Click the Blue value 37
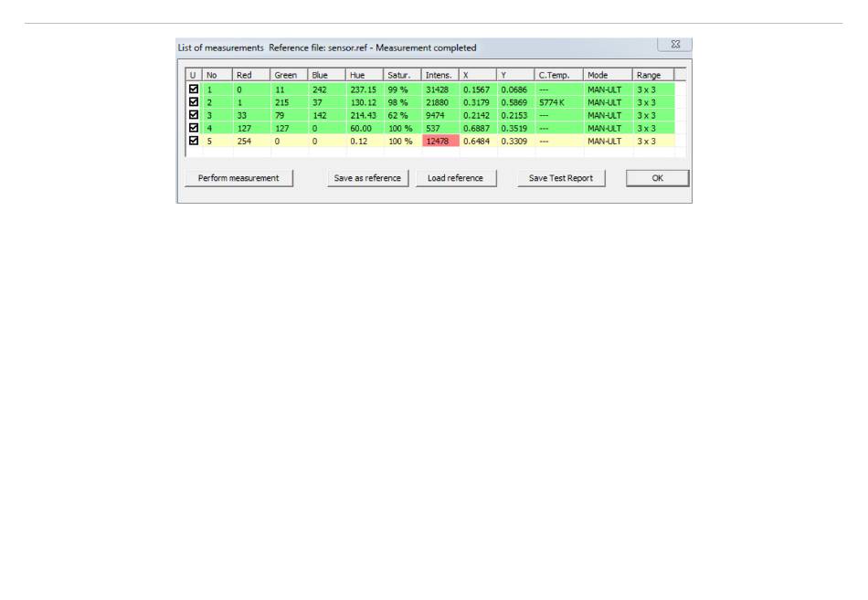The height and width of the screenshot is (600, 868). point(317,102)
